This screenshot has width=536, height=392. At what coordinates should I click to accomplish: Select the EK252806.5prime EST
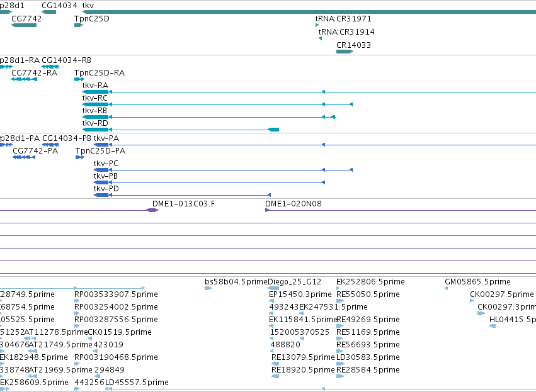tap(338, 288)
